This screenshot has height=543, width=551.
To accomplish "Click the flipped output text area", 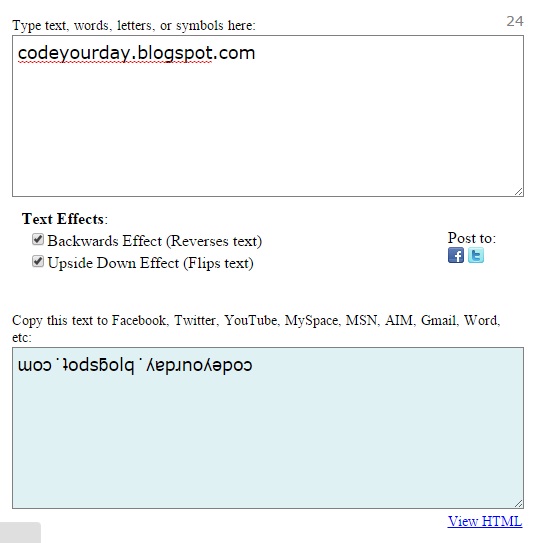I will (268, 428).
